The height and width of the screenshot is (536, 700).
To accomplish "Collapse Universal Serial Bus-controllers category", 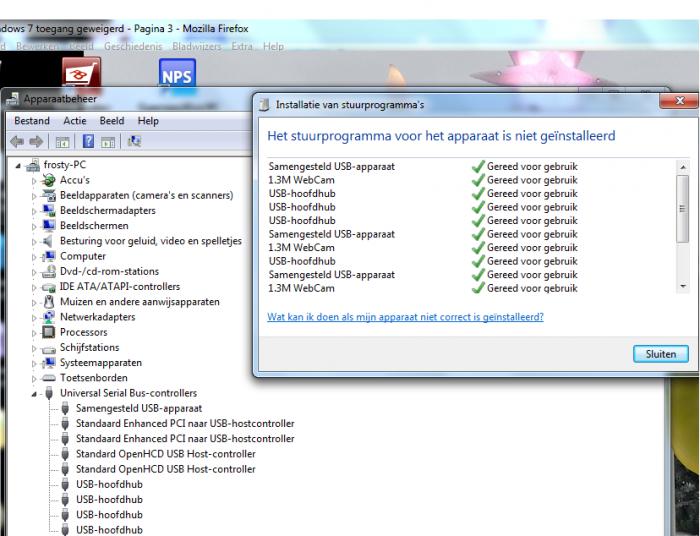I will [x=34, y=394].
